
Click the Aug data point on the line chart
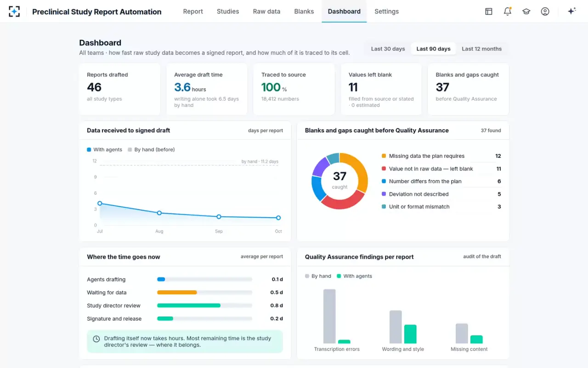(159, 213)
